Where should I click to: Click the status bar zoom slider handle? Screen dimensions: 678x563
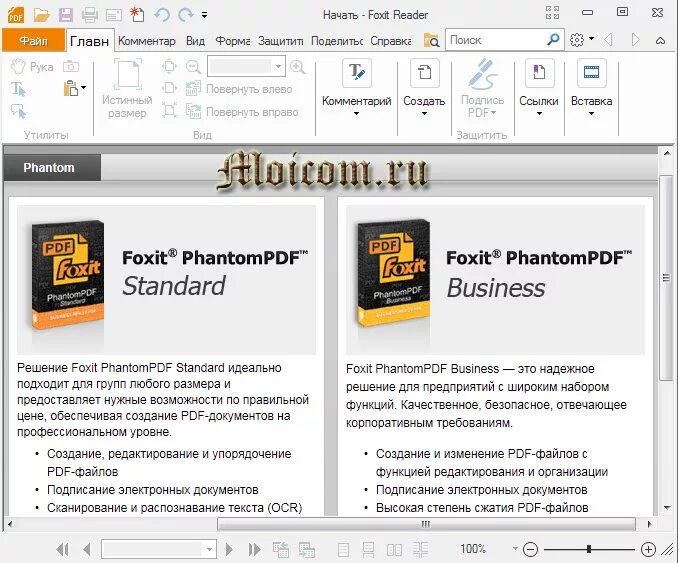click(x=588, y=549)
